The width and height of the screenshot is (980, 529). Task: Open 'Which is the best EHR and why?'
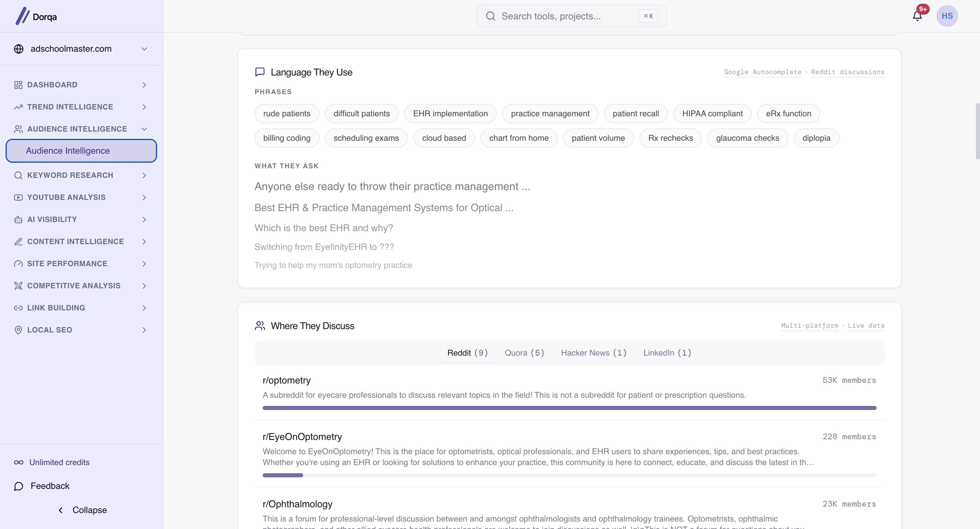[x=324, y=228]
